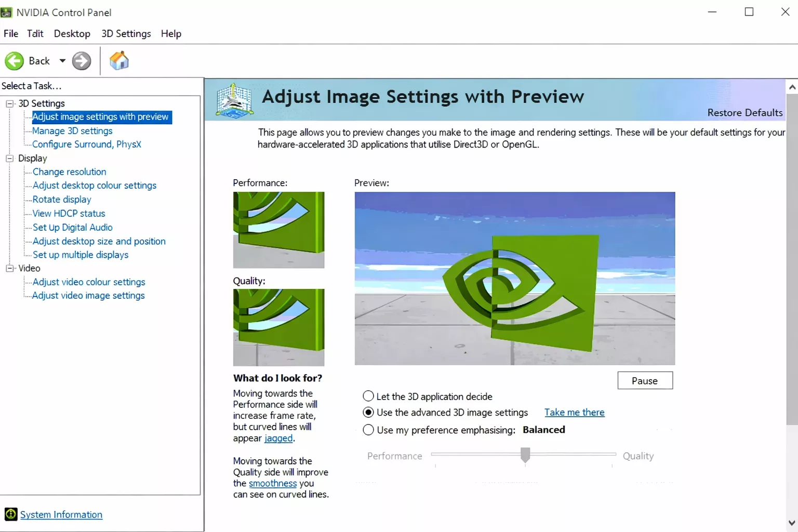Open the File menu
The width and height of the screenshot is (798, 532).
[x=11, y=34]
